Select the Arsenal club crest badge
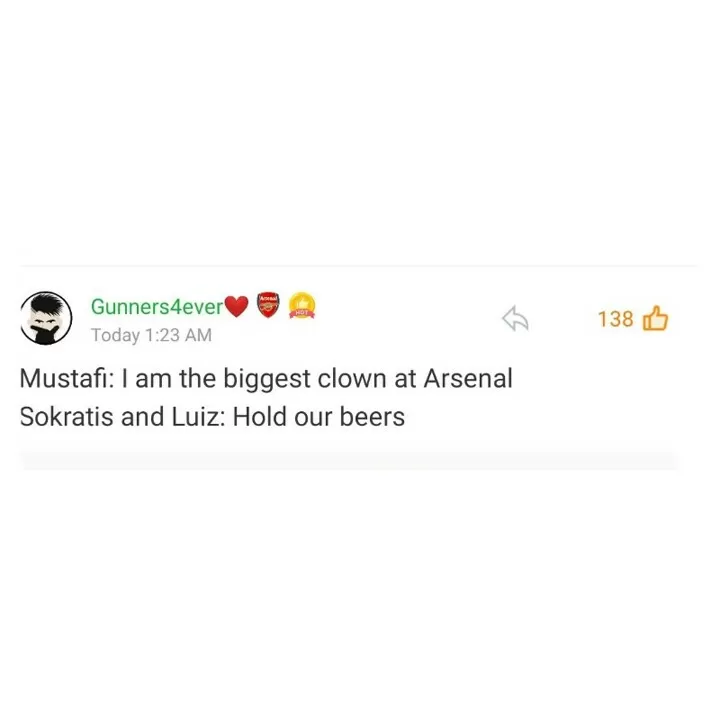The image size is (720, 720). coord(268,304)
